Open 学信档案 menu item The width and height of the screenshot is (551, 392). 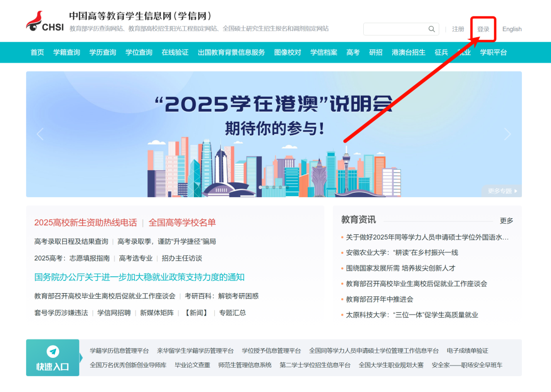[x=323, y=53]
